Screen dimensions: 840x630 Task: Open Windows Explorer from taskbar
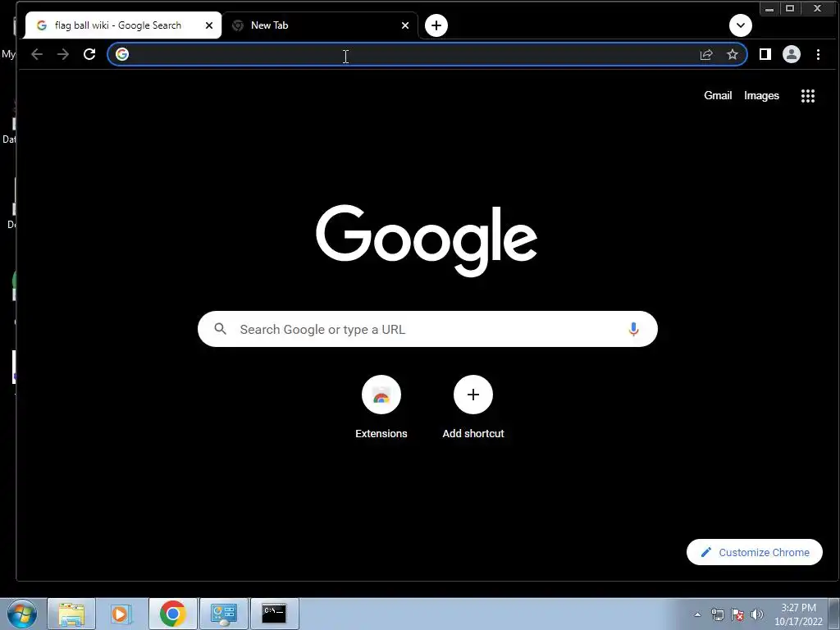[71, 614]
